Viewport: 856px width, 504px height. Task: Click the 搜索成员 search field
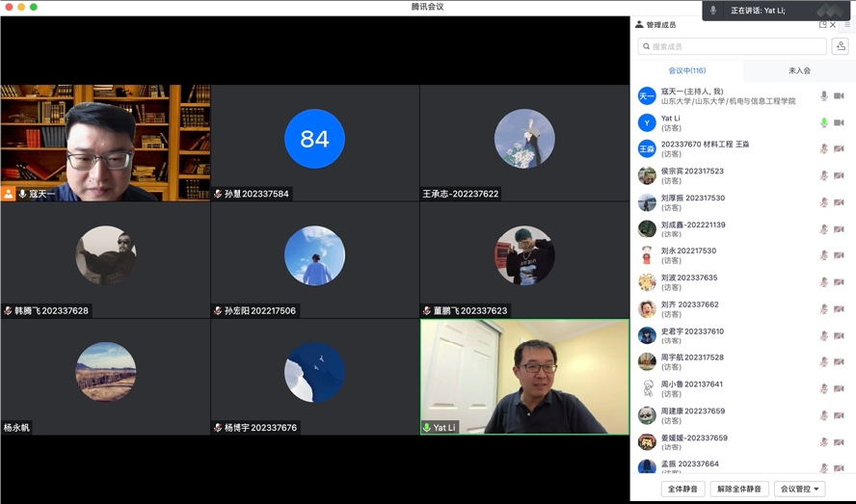click(732, 46)
